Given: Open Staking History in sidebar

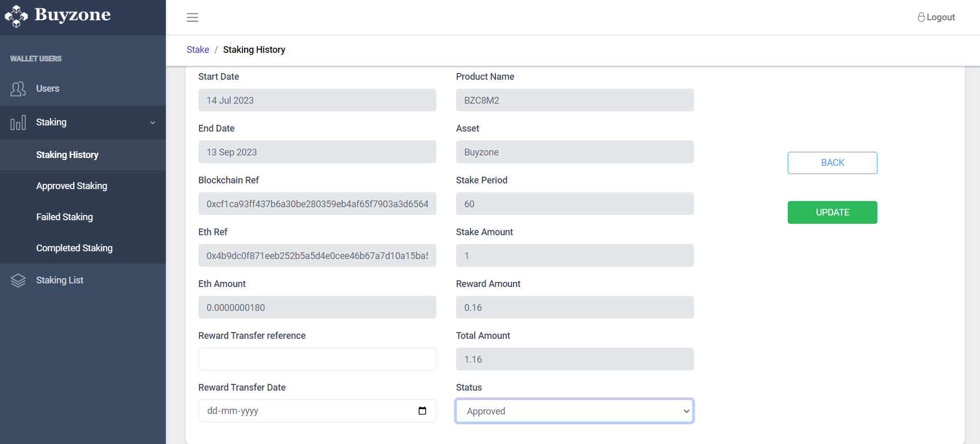Looking at the screenshot, I should coord(67,155).
